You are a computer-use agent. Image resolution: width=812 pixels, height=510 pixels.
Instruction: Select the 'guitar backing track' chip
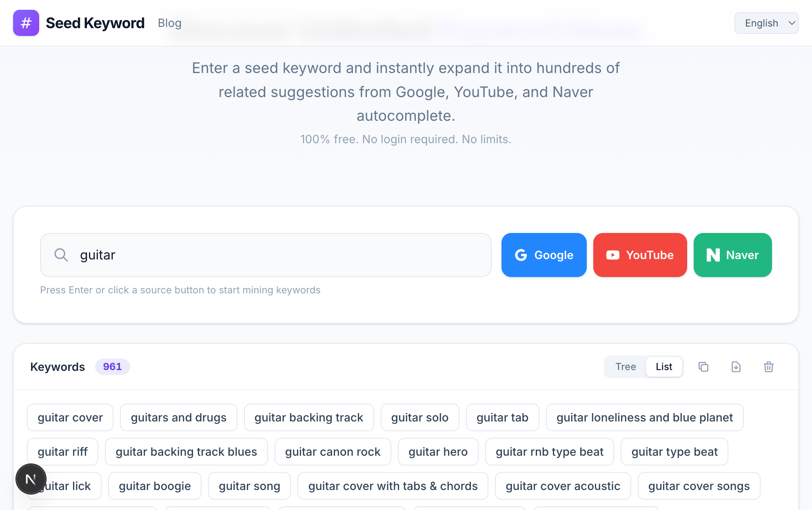pos(309,417)
